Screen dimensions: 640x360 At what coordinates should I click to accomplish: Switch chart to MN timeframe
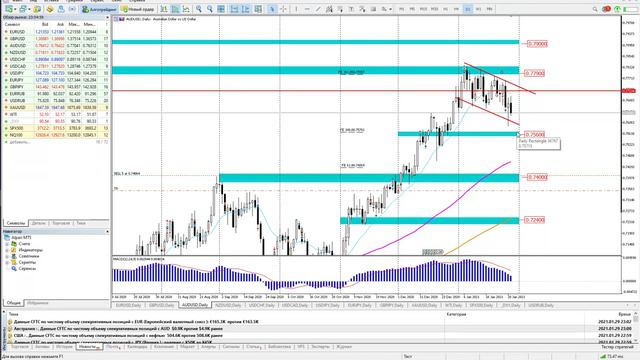(x=489, y=9)
